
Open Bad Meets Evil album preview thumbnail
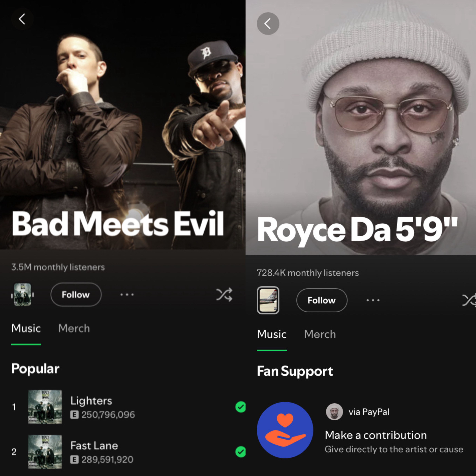click(x=22, y=295)
